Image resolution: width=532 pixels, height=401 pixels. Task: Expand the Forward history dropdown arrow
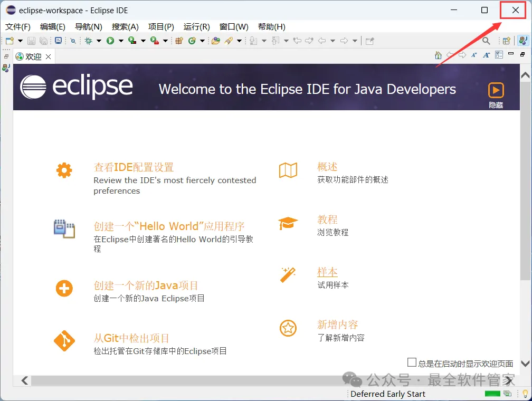pos(355,41)
